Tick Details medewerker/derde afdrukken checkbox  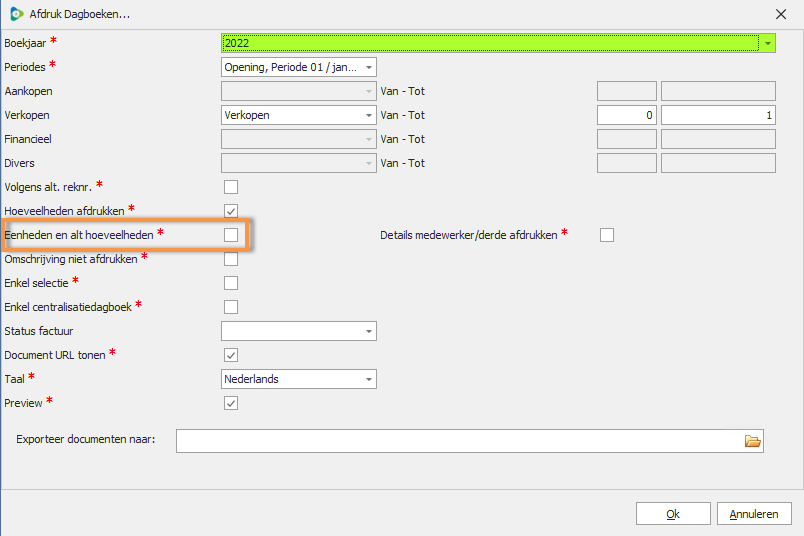point(607,235)
